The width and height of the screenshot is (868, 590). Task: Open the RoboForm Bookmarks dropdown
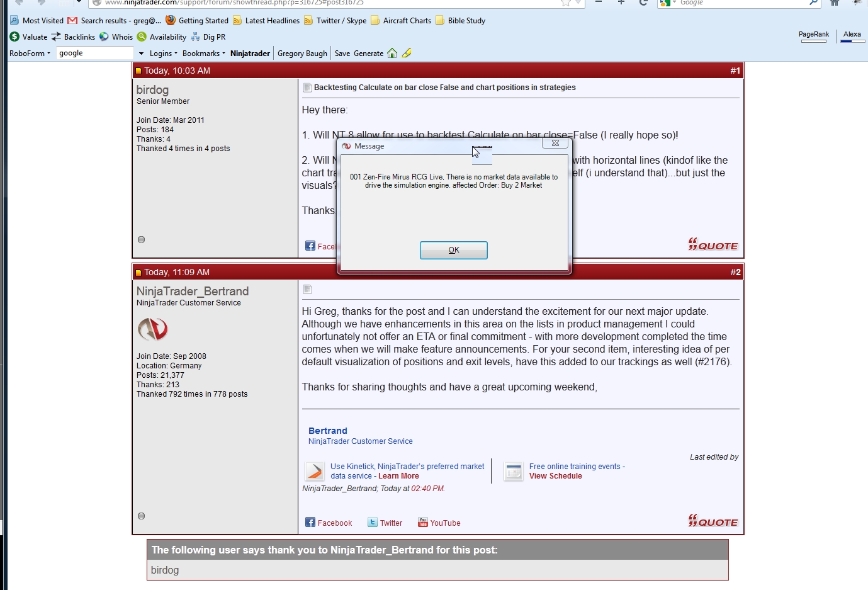204,54
